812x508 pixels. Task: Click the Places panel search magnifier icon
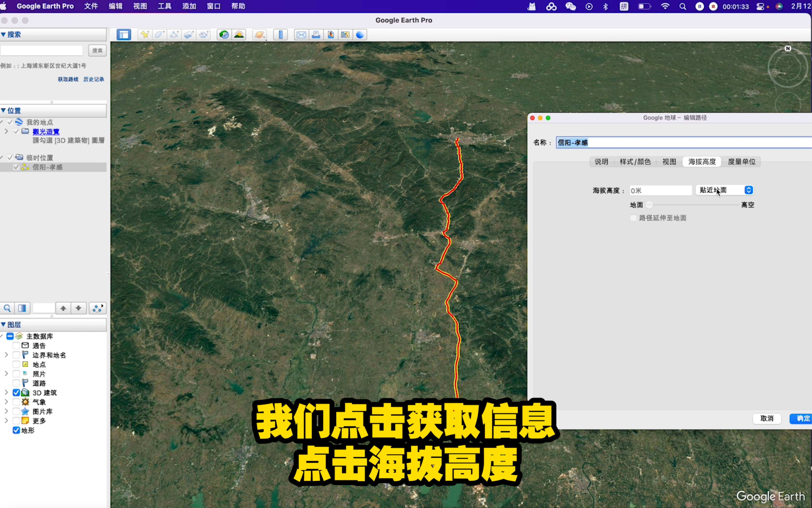7,308
